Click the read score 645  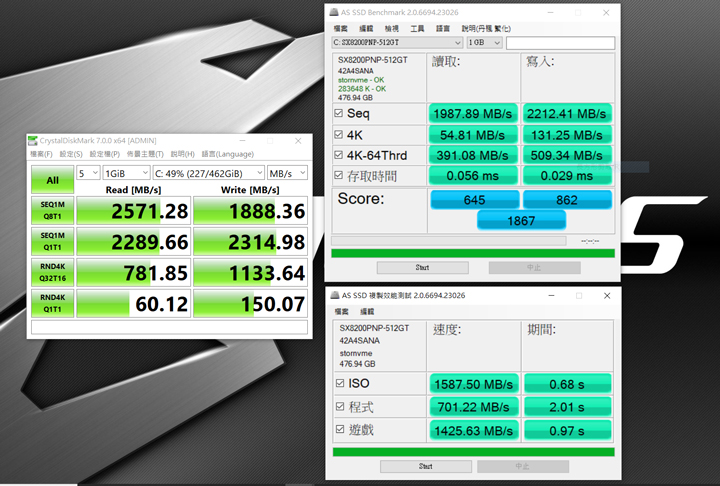click(x=474, y=200)
